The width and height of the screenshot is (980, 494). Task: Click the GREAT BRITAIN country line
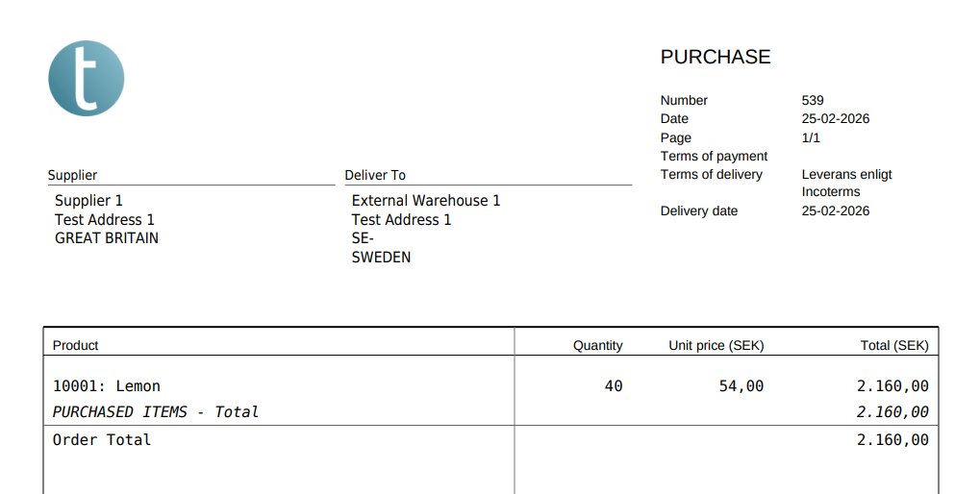tap(107, 237)
